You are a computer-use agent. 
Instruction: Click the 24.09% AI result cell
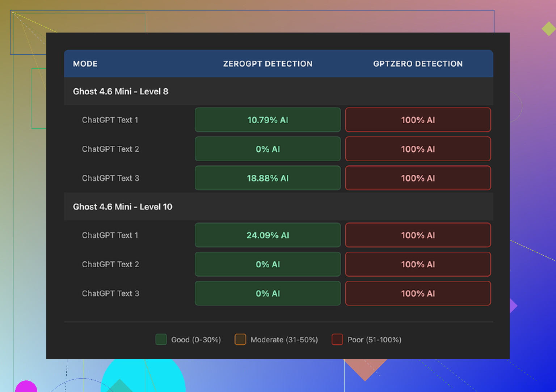[x=268, y=235]
